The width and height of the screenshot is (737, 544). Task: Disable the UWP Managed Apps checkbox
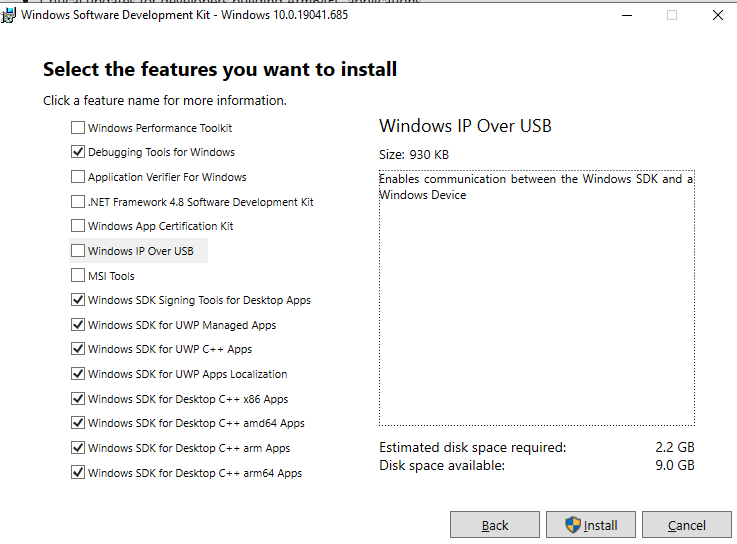78,325
